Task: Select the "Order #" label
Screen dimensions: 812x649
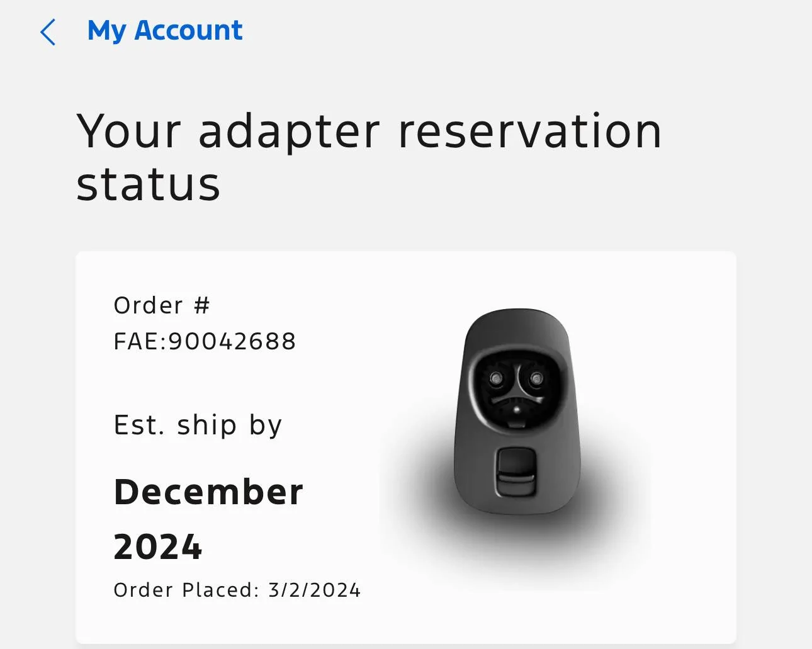Action: pos(162,305)
